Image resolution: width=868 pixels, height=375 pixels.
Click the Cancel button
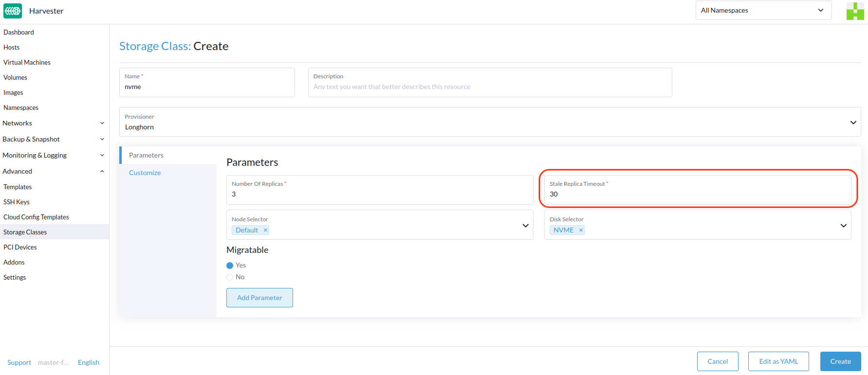[718, 361]
